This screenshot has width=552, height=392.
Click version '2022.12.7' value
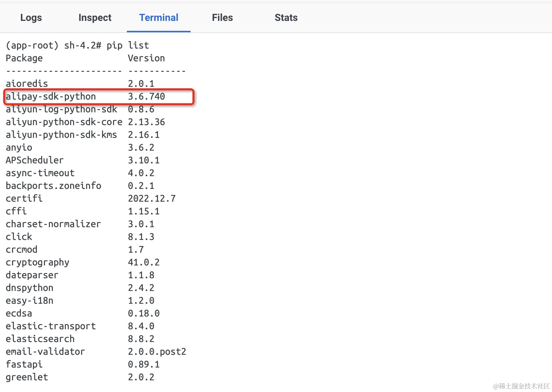152,198
